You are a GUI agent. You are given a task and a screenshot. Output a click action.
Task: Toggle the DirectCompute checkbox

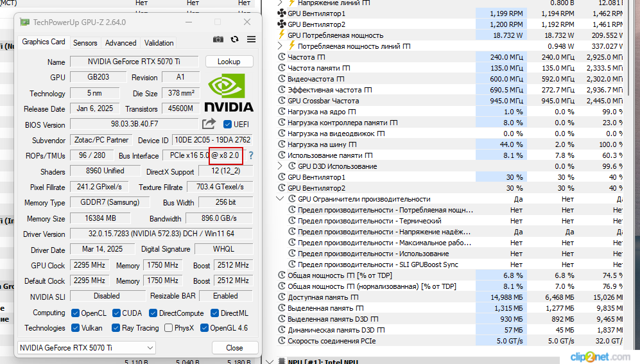point(153,313)
